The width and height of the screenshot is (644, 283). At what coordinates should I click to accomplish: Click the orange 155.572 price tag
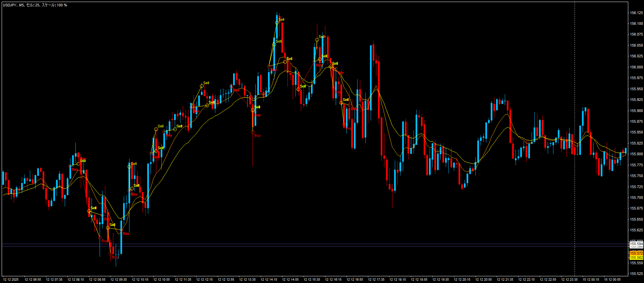tap(636, 253)
